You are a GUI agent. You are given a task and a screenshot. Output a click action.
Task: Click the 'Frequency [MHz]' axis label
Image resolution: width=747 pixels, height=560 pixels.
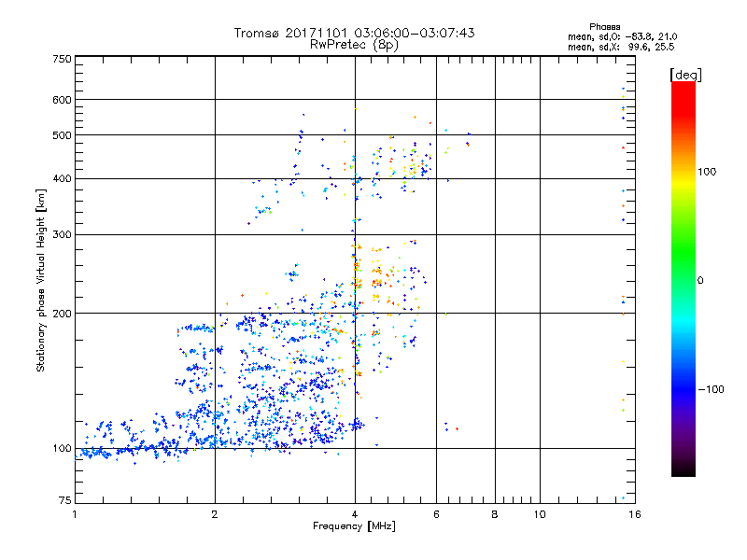coord(354,526)
